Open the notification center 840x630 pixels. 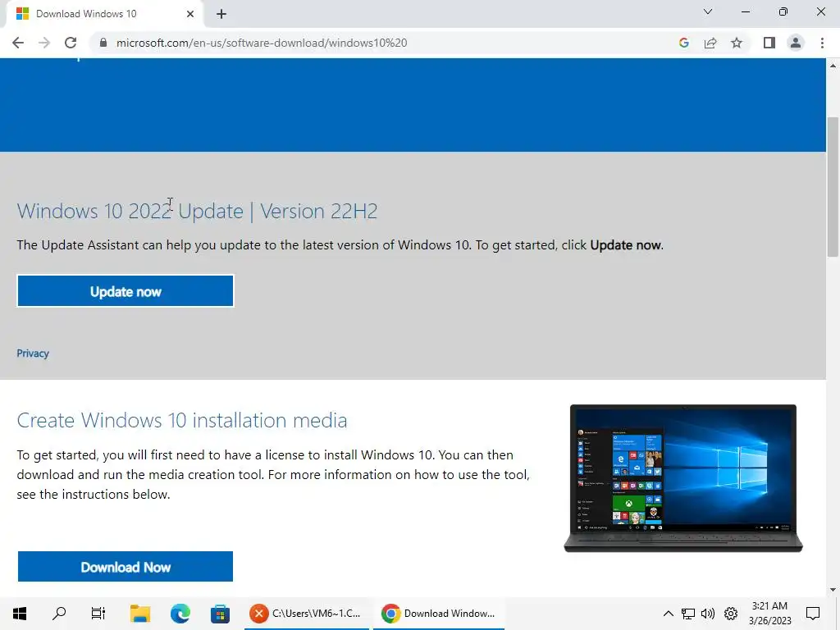pyautogui.click(x=813, y=614)
